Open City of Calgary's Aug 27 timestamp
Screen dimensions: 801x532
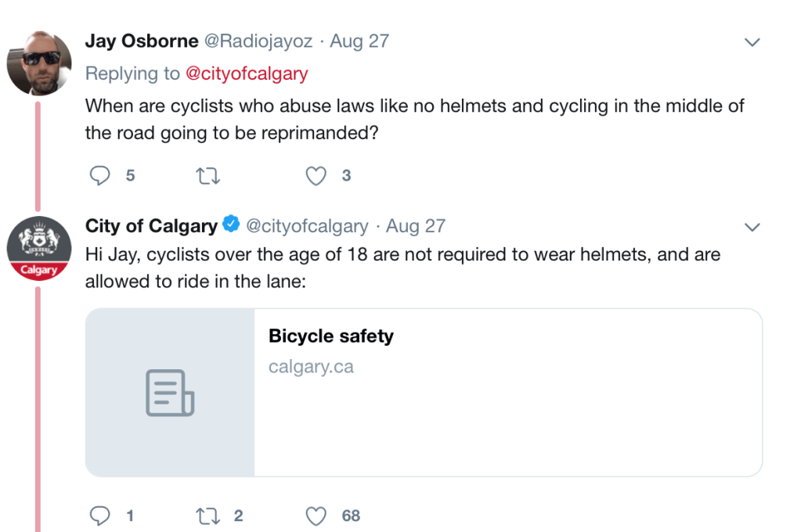pyautogui.click(x=416, y=226)
